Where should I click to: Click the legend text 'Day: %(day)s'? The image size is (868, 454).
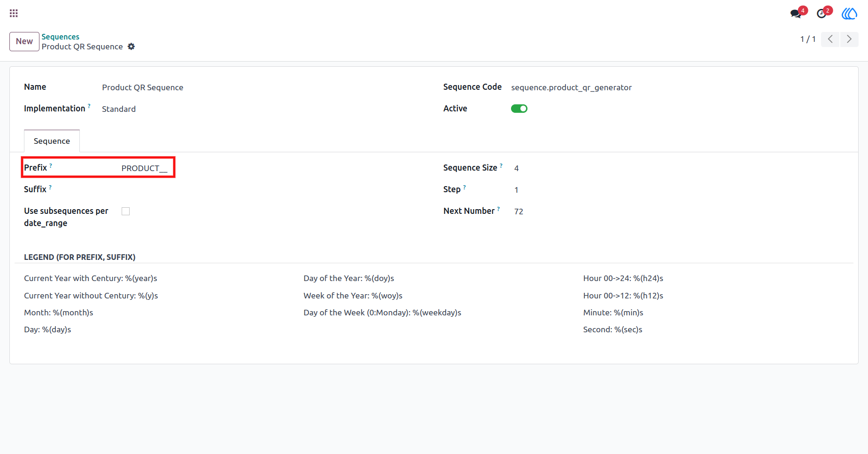47,329
